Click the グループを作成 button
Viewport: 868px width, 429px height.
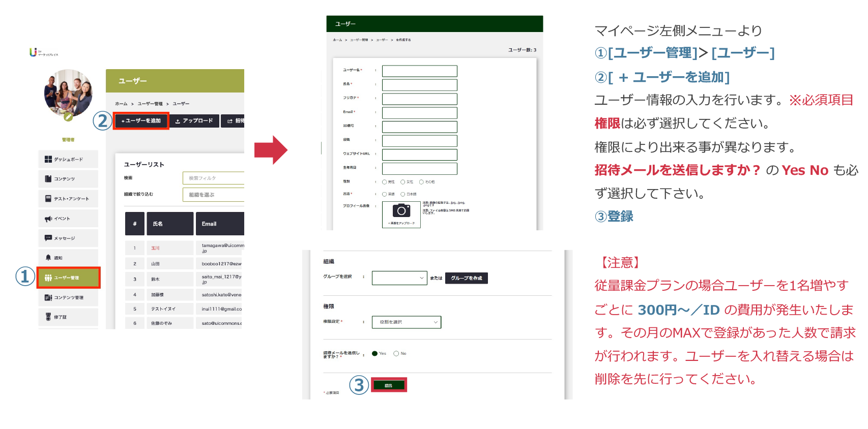click(467, 278)
